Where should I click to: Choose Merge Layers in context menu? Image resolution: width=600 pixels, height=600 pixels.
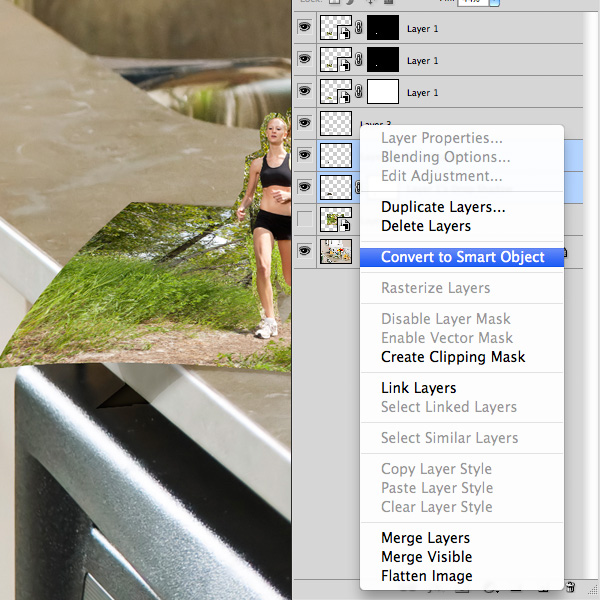pyautogui.click(x=426, y=538)
